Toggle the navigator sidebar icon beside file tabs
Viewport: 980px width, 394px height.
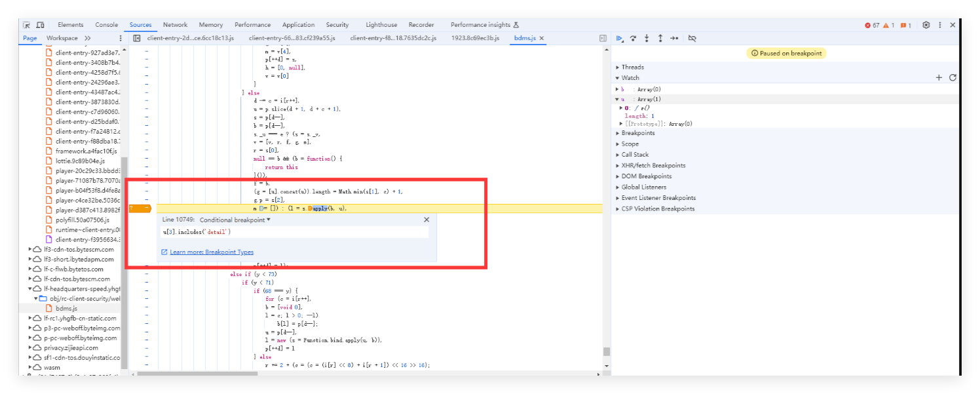click(137, 38)
